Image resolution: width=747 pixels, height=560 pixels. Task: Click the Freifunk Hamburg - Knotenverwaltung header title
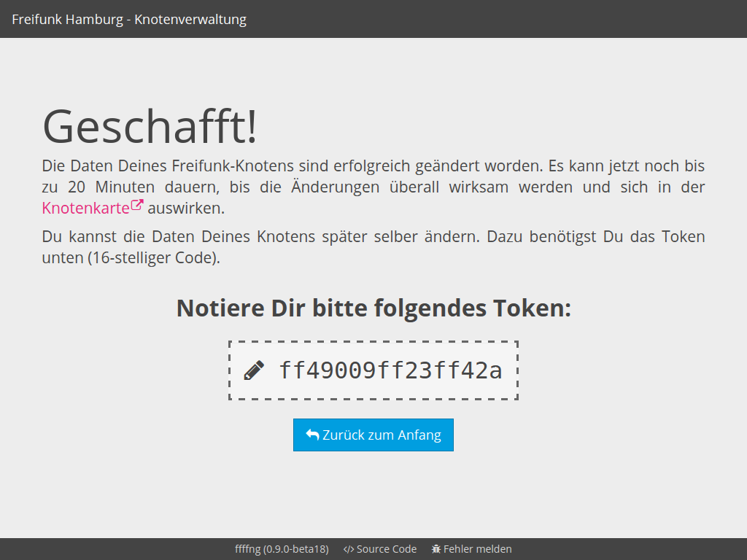pos(129,19)
